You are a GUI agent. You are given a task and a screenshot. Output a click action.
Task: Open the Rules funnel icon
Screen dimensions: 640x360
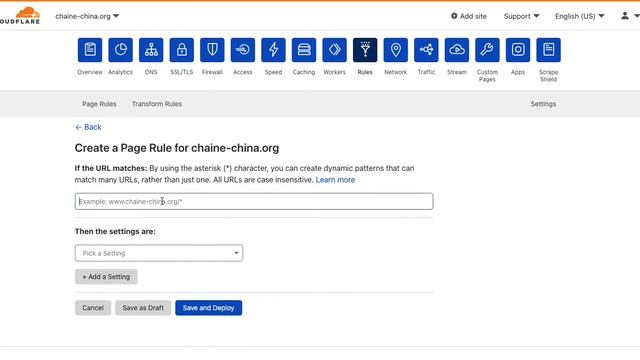[x=365, y=50]
